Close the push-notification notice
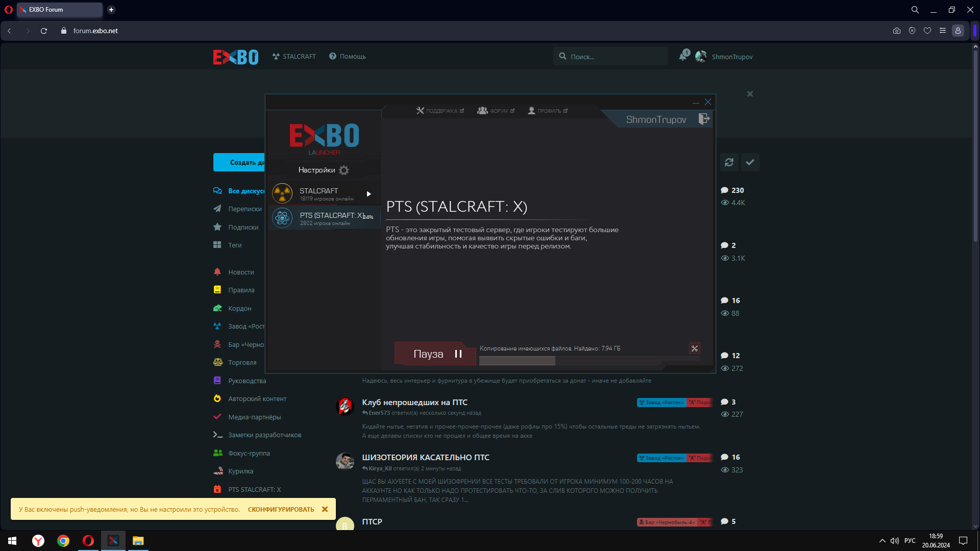 coord(325,509)
